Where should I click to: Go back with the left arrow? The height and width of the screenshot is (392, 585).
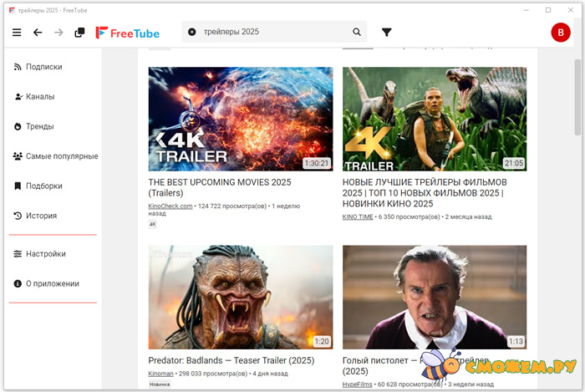(x=38, y=33)
